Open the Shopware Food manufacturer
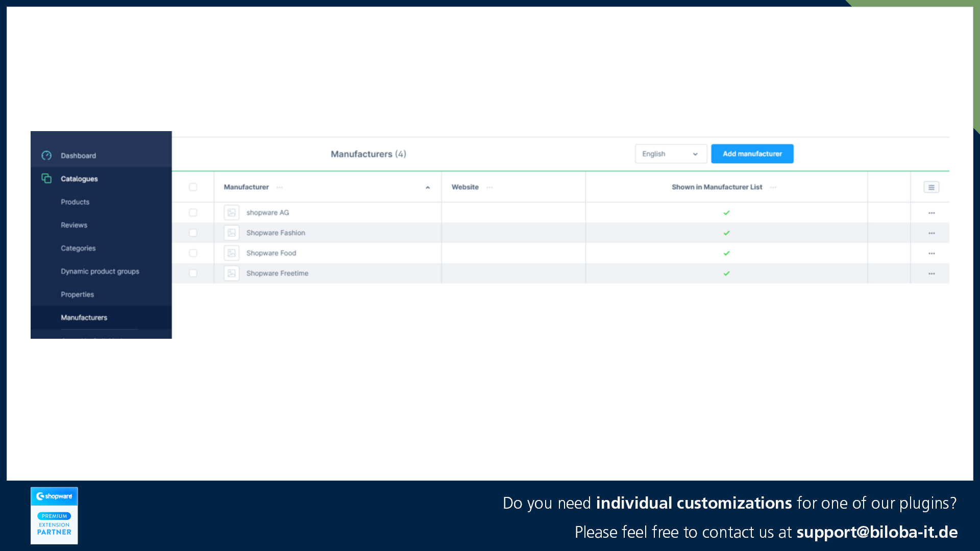The image size is (980, 551). click(271, 253)
